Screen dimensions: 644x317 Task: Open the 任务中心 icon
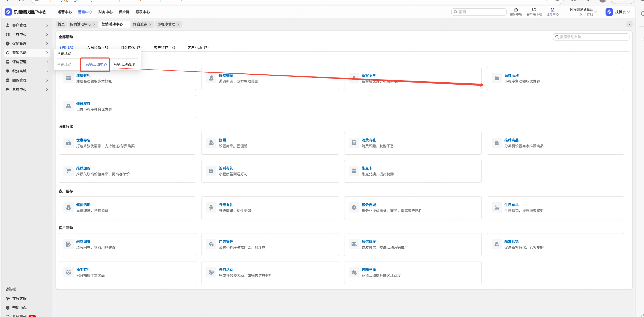[552, 10]
